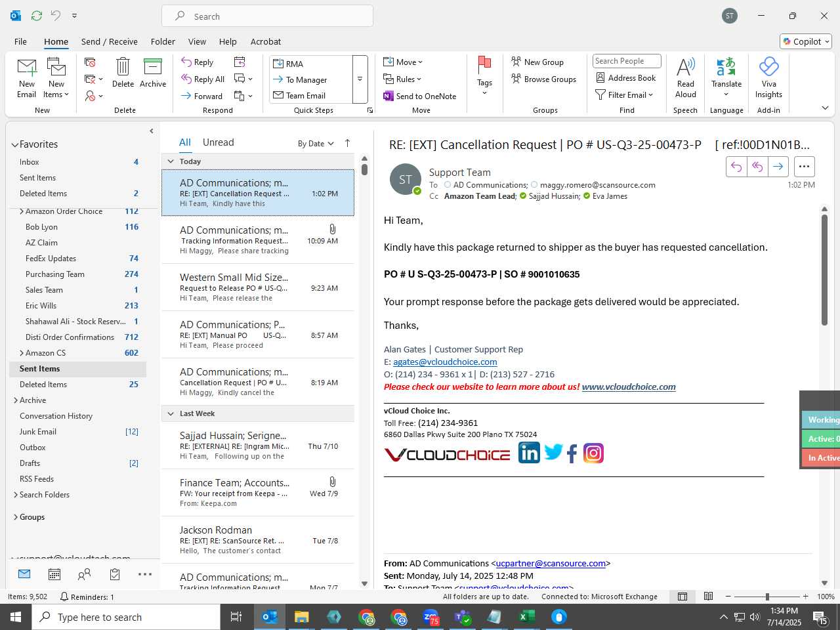This screenshot has width=840, height=630.
Task: Open the Folder tab
Action: (x=163, y=41)
